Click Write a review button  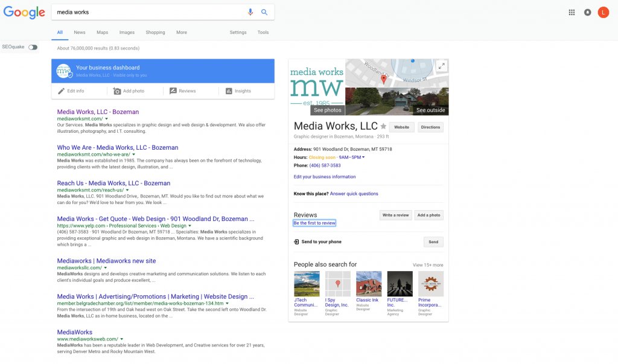tap(396, 216)
